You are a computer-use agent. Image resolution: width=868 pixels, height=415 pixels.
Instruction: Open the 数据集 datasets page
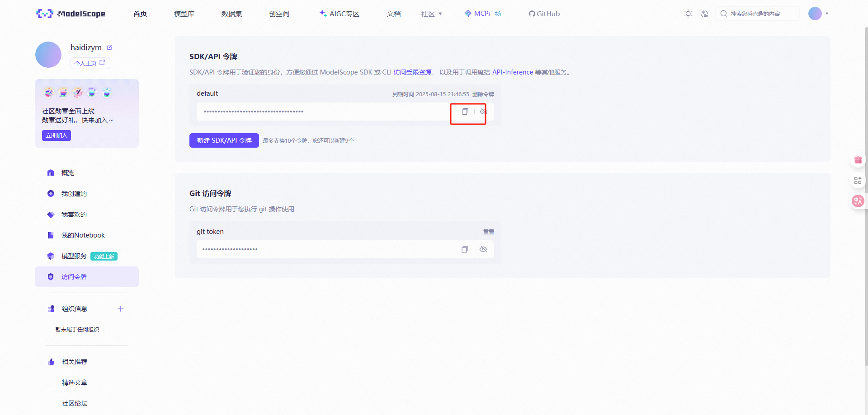pyautogui.click(x=231, y=14)
